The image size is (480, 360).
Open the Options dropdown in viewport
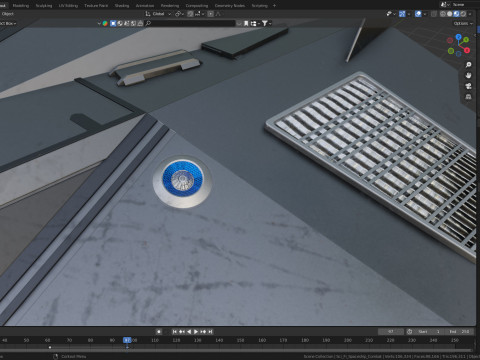pos(463,23)
